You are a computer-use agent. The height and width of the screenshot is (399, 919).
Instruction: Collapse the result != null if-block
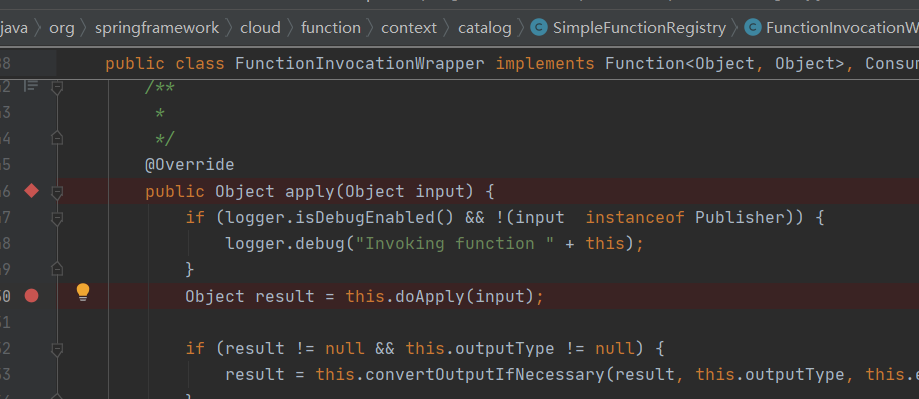pos(57,349)
